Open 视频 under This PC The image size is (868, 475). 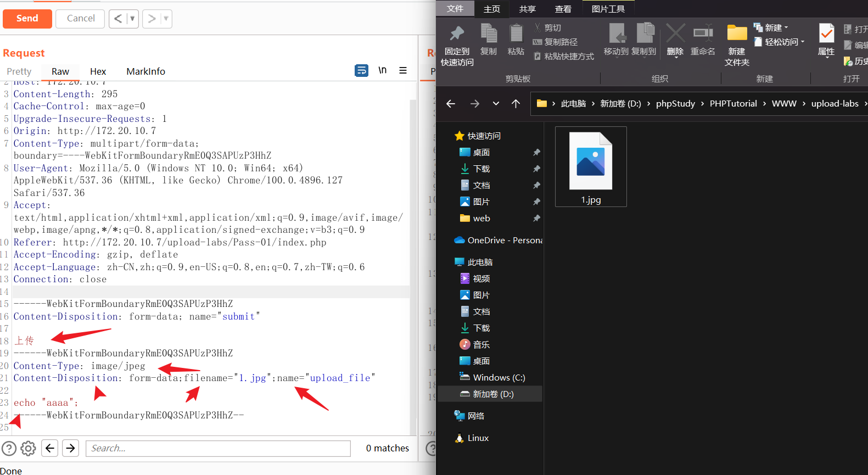(x=475, y=279)
